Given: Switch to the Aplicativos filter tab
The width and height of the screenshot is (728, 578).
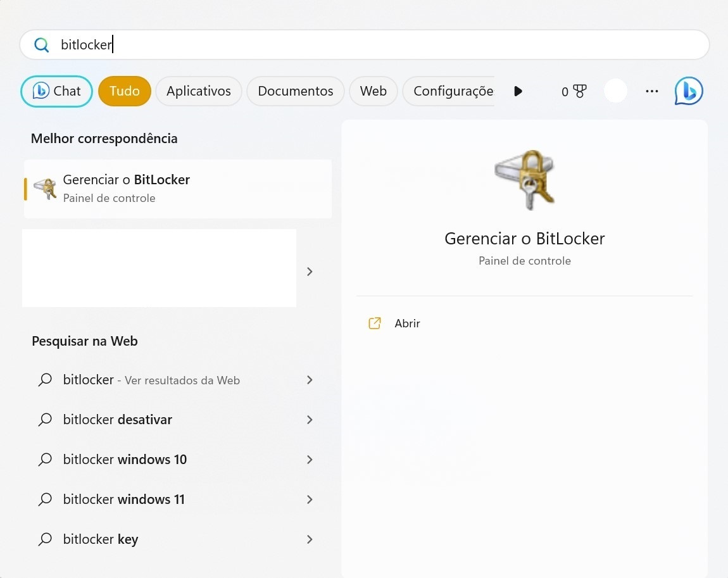Looking at the screenshot, I should [x=198, y=91].
